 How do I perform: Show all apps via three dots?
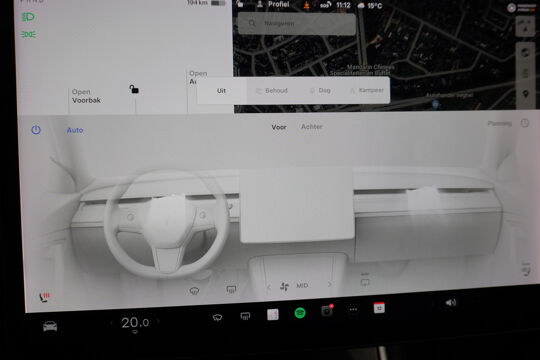point(353,309)
